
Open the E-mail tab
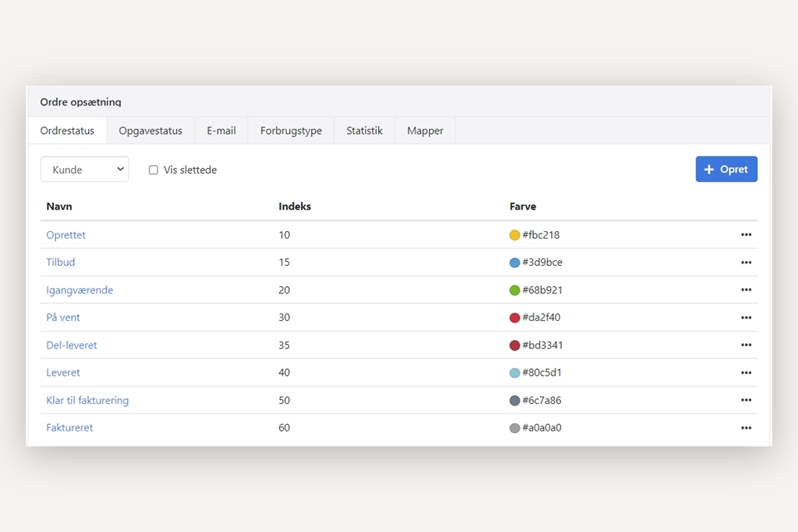click(x=221, y=131)
